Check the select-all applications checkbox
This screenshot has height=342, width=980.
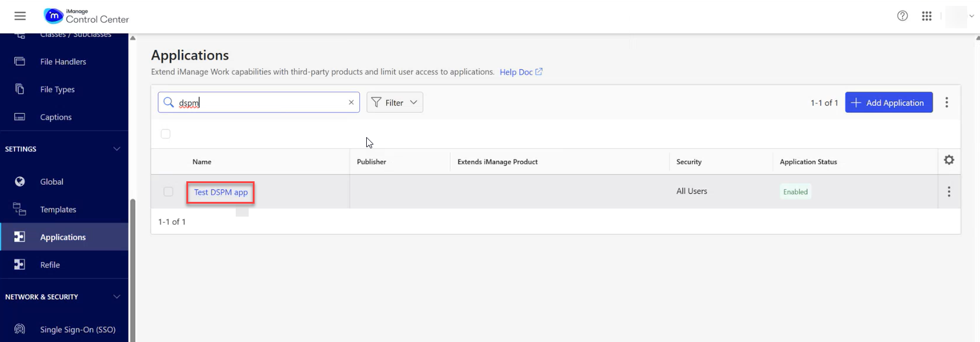[166, 134]
